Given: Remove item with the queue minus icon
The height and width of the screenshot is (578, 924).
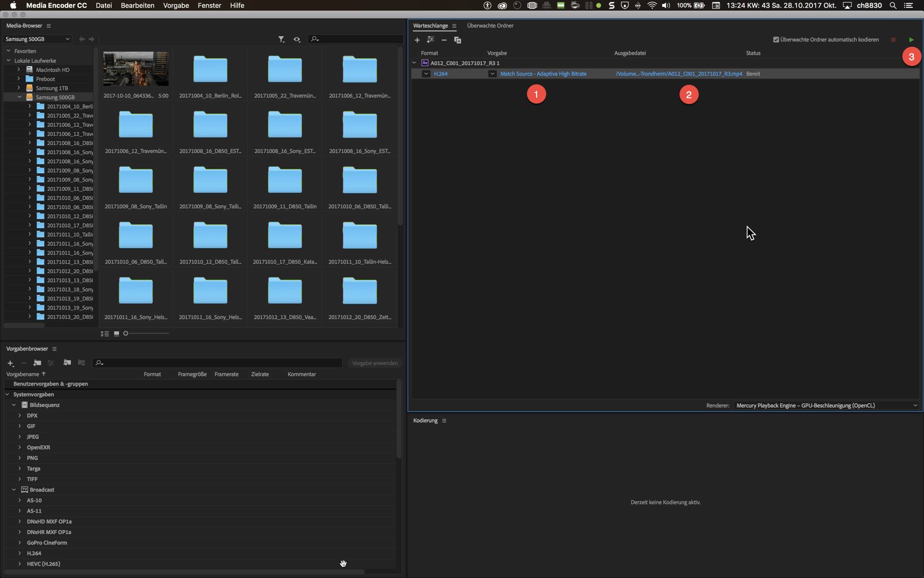Looking at the screenshot, I should (444, 40).
